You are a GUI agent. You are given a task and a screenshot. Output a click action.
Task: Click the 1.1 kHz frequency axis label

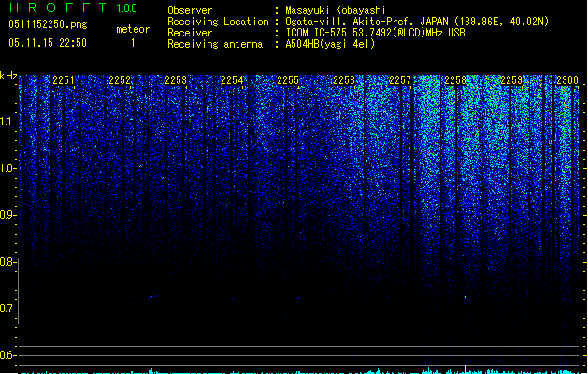point(7,122)
